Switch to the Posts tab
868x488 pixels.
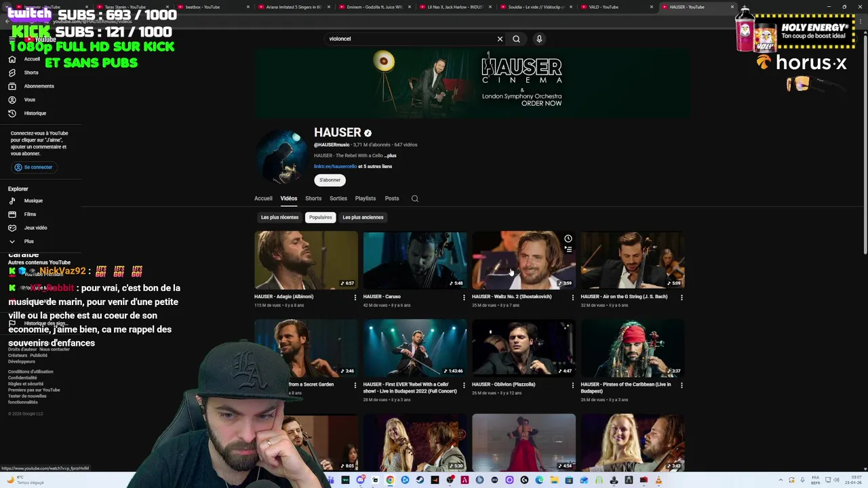coord(392,199)
